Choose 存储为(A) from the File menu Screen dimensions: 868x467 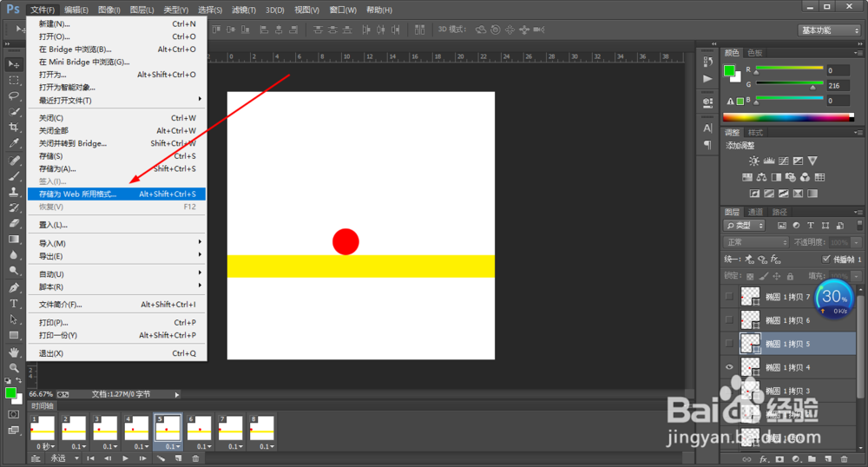coord(117,168)
